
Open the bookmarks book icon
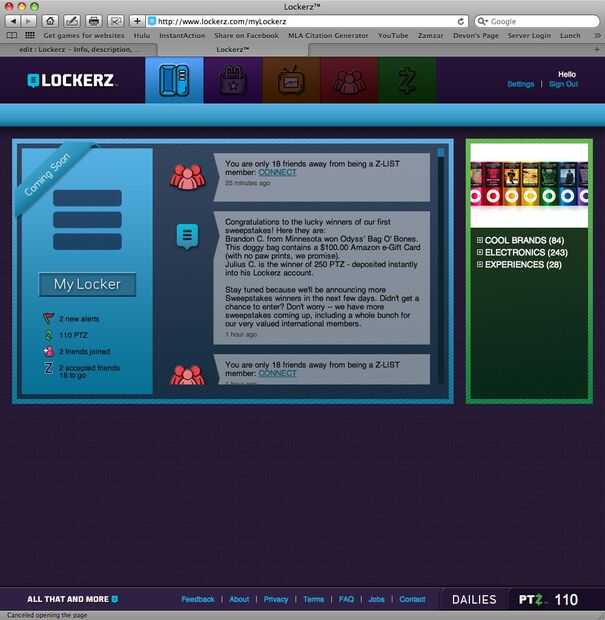point(12,36)
